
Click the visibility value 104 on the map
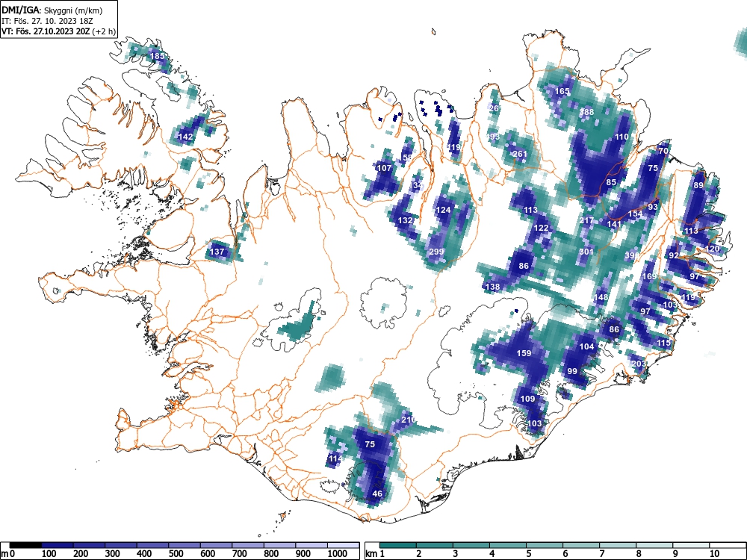(587, 346)
